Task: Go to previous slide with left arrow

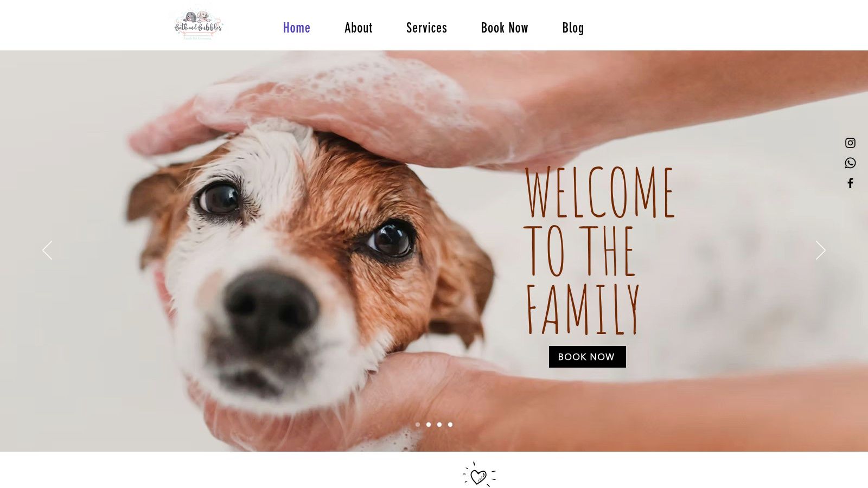Action: pos(47,251)
